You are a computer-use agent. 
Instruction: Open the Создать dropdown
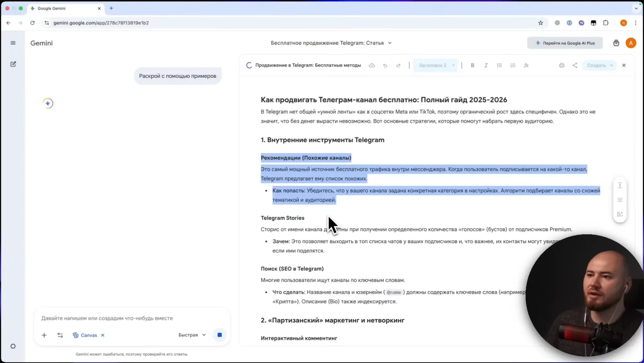[x=600, y=65]
